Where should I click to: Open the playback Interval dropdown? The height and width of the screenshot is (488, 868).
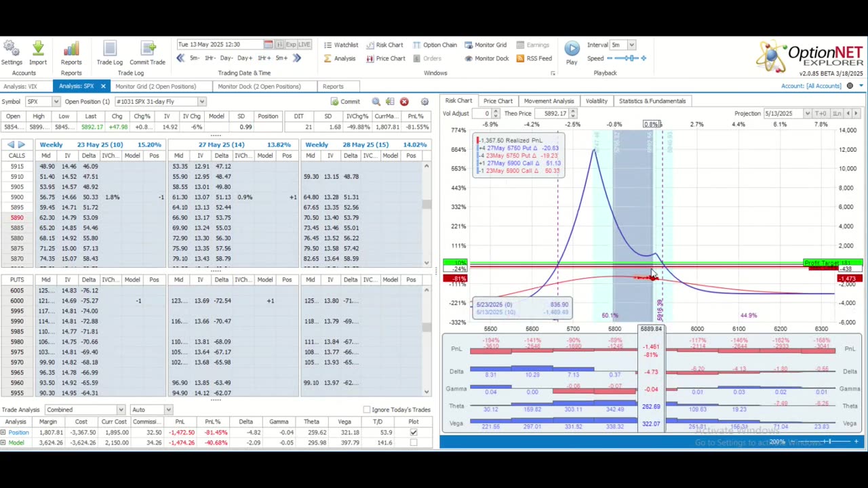tap(631, 45)
